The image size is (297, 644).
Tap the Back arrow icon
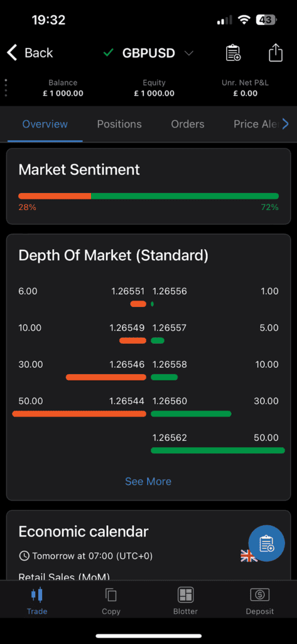(12, 53)
